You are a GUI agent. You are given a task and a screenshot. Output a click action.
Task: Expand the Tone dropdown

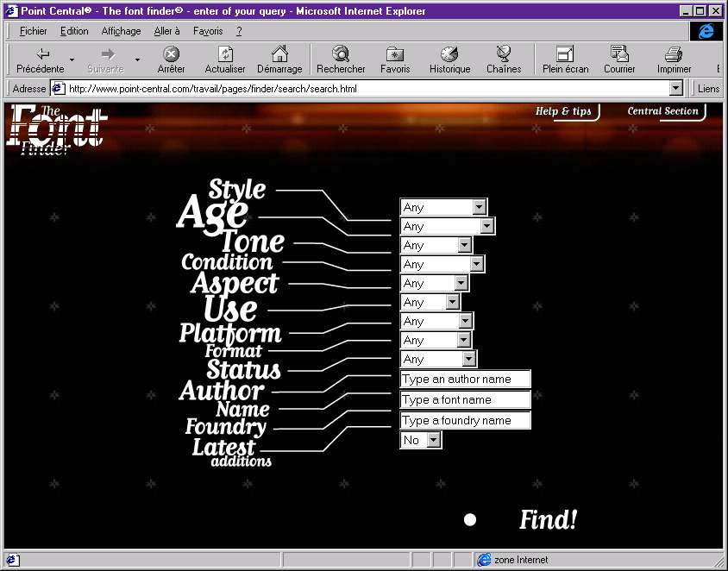pyautogui.click(x=436, y=245)
